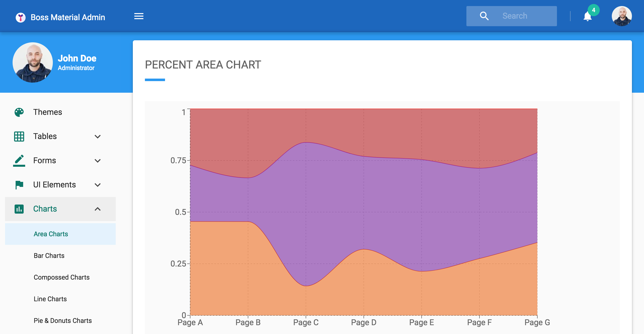This screenshot has width=644, height=334.
Task: Click the hamburger menu icon
Action: click(x=139, y=16)
